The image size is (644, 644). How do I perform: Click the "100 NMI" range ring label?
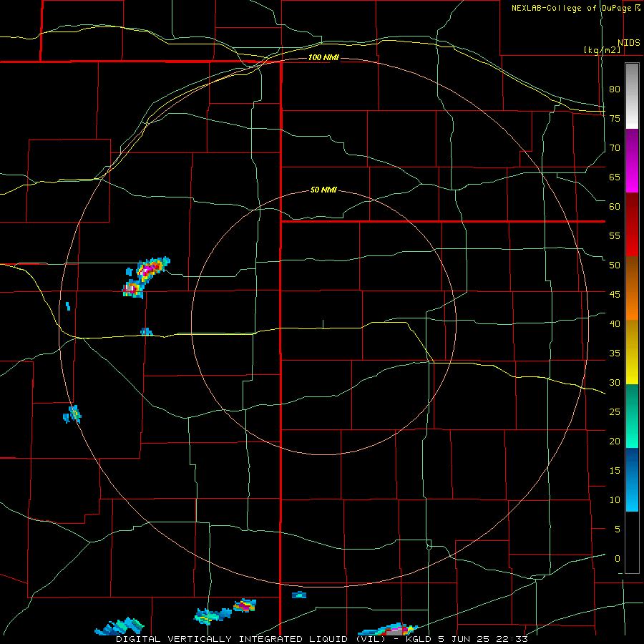point(323,57)
